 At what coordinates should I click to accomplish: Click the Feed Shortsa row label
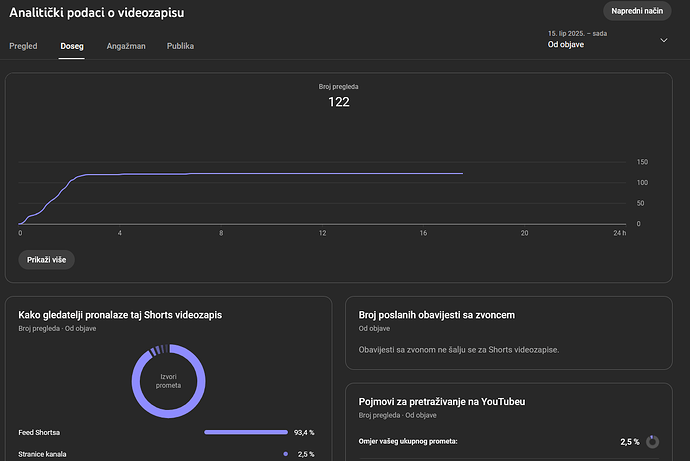pos(39,432)
